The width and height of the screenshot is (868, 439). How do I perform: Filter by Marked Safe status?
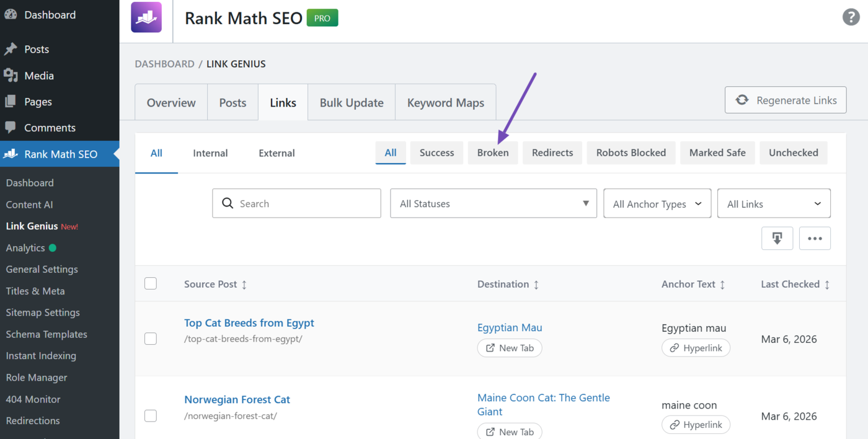(717, 153)
